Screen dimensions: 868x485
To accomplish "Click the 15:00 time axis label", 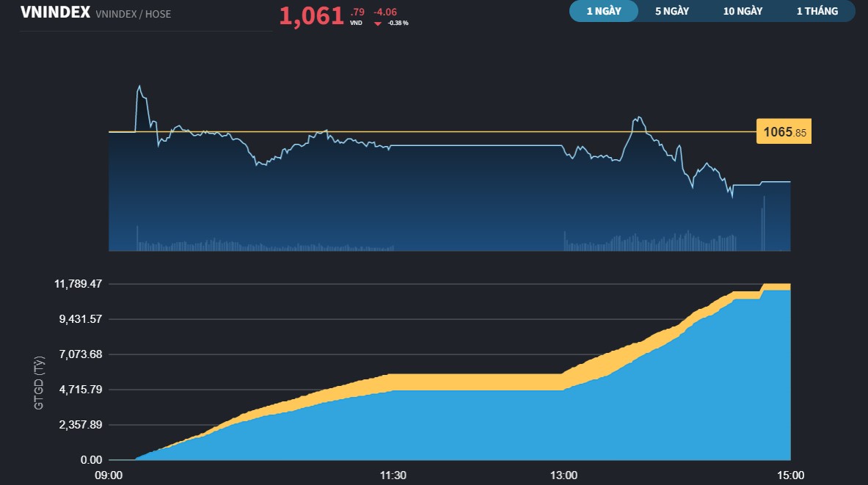I will click(x=790, y=475).
